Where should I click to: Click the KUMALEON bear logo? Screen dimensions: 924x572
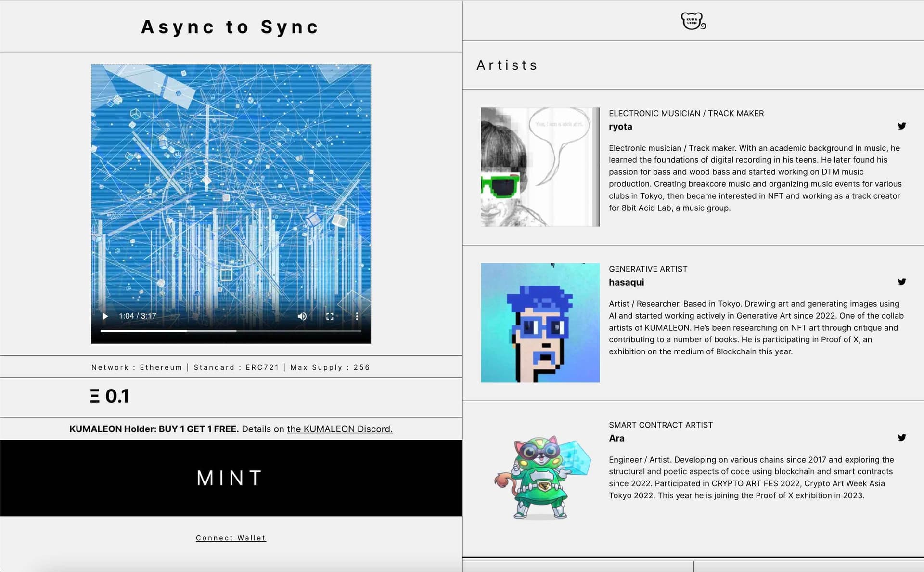click(x=691, y=21)
